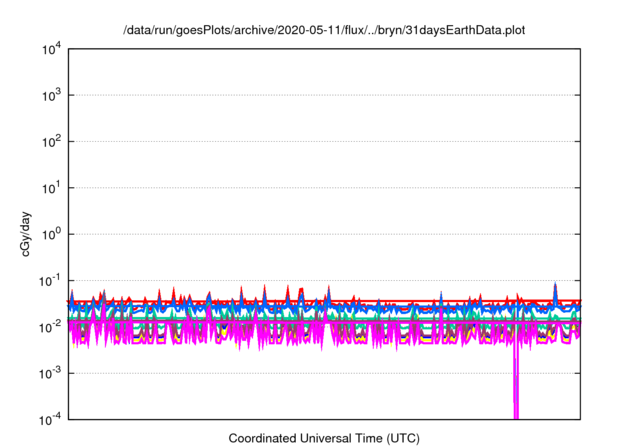This screenshot has height=448, width=640.
Task: Click the 10^4 y-axis tick label
Action: 52,50
